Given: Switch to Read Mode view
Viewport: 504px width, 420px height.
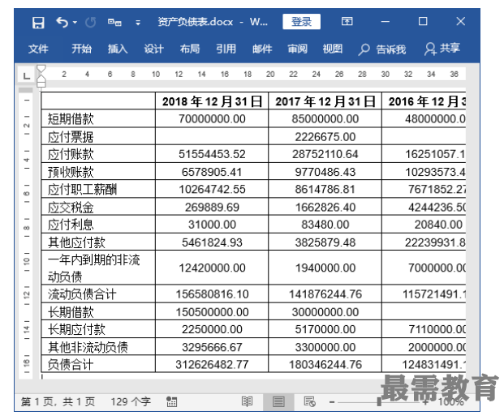Looking at the screenshot, I should point(248,401).
